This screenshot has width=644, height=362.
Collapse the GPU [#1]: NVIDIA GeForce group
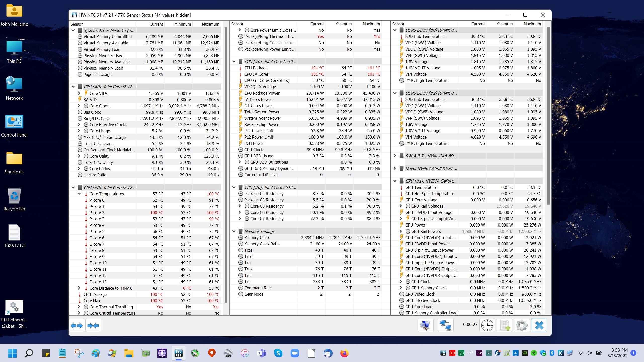[x=395, y=181]
